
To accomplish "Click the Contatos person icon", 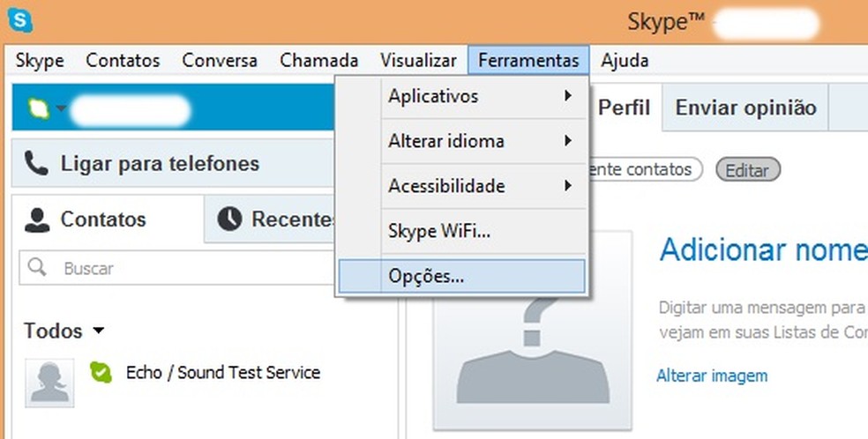I will (x=37, y=219).
